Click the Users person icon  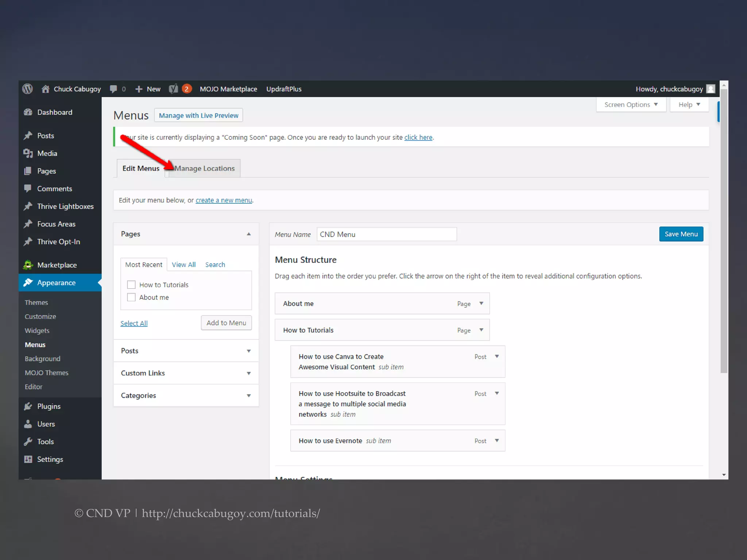(28, 424)
